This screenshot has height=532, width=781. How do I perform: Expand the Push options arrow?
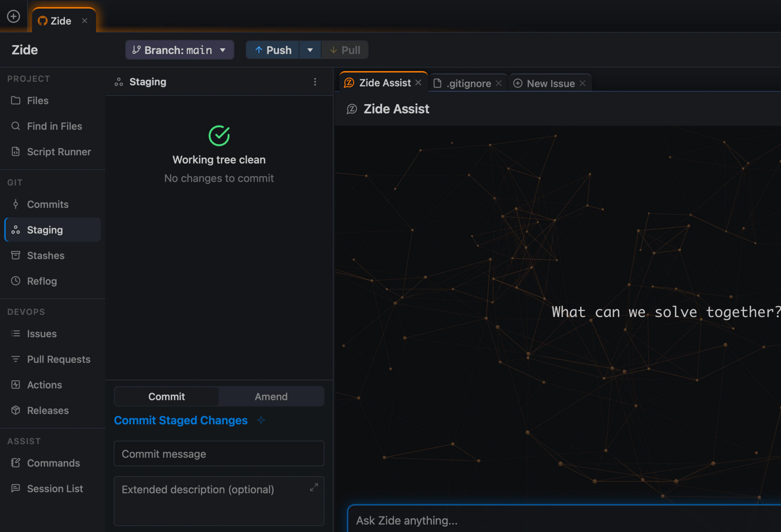coord(310,50)
